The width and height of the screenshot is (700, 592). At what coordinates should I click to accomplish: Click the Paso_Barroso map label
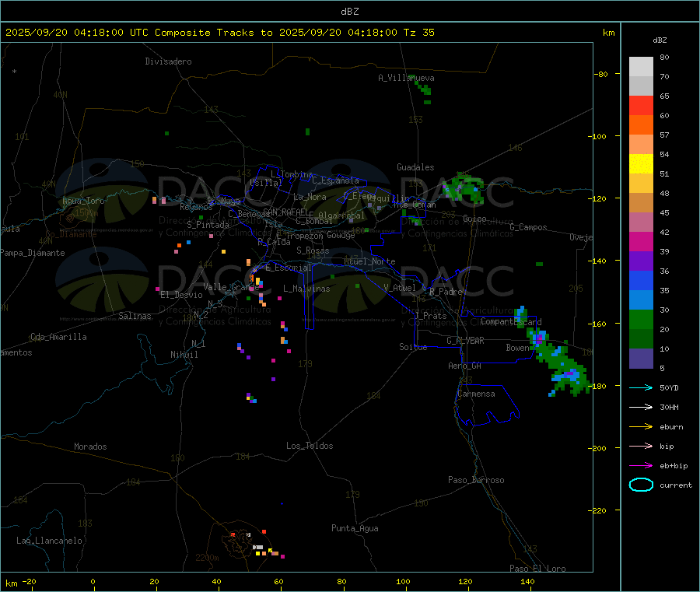click(x=476, y=480)
